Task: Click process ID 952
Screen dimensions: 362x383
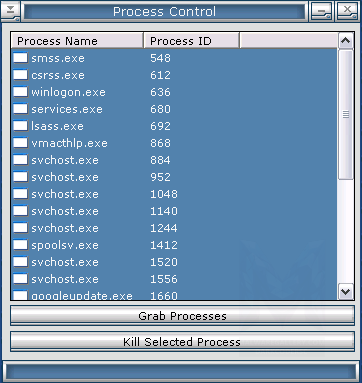Action: (160, 177)
